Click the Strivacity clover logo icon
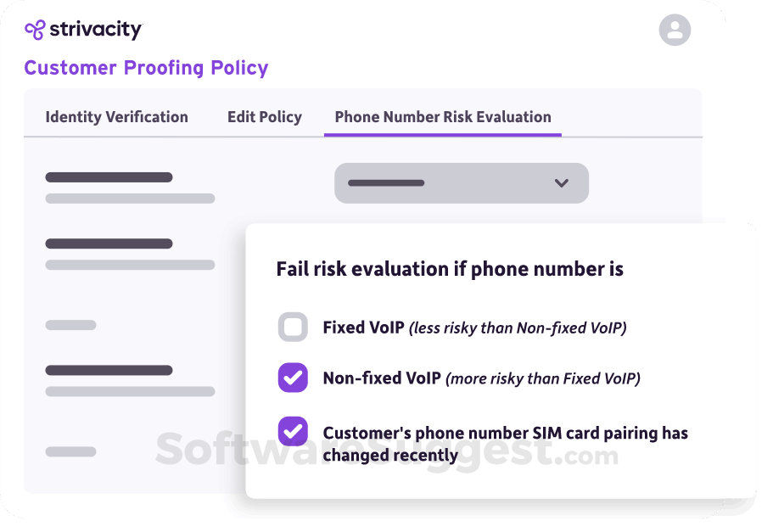This screenshot has width=773, height=532. coord(35,28)
